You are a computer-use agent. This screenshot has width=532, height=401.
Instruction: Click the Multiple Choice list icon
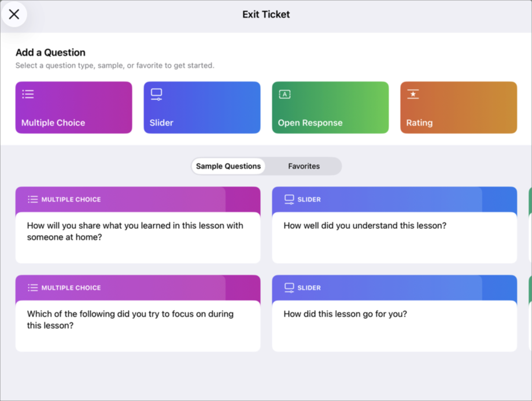pyautogui.click(x=27, y=94)
